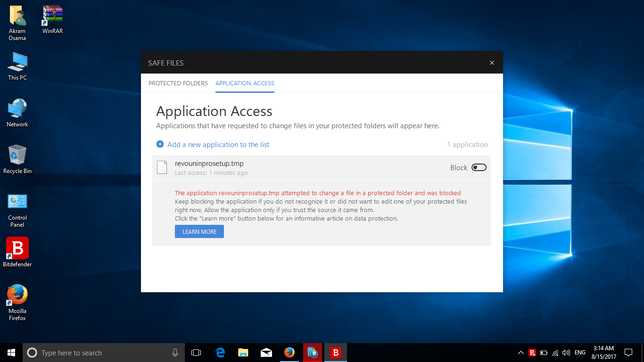Open the ENG language selector
The width and height of the screenshot is (644, 362).
click(580, 353)
